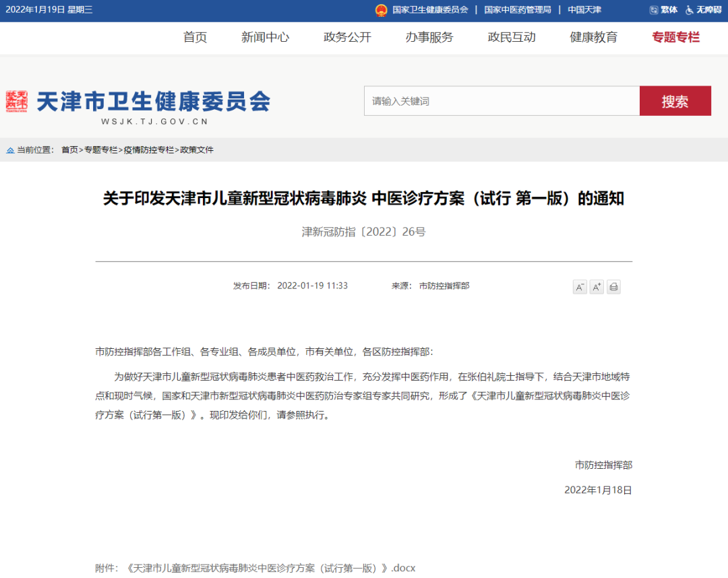Screen dimensions: 728x578
Task: Click the decrease font size A- icon
Action: coord(580,287)
